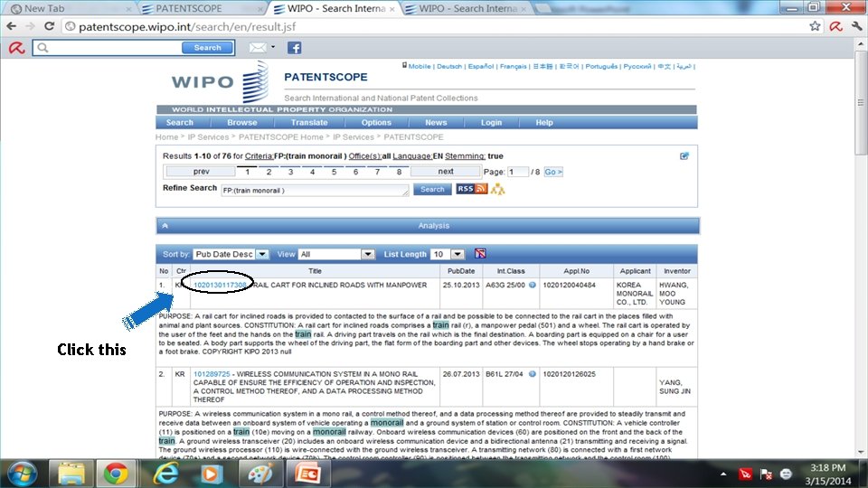This screenshot has width=868, height=488.
Task: Click info dot beside B61L 27/04
Action: click(532, 374)
